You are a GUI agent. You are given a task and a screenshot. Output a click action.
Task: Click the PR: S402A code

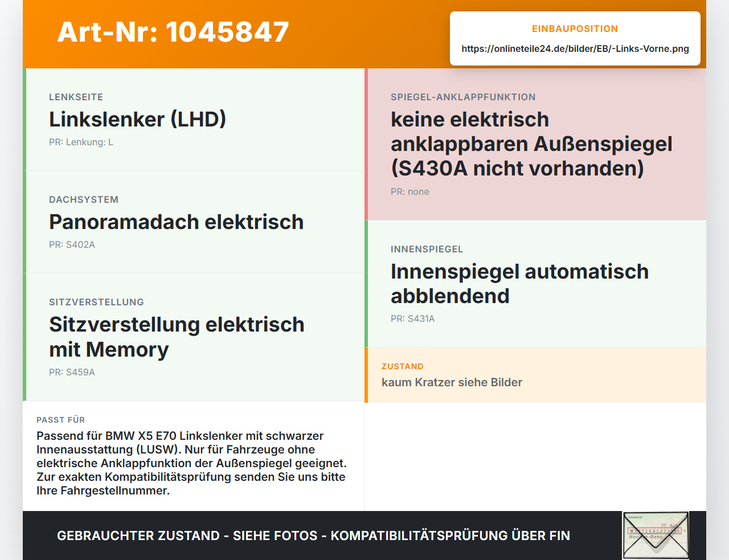72,245
